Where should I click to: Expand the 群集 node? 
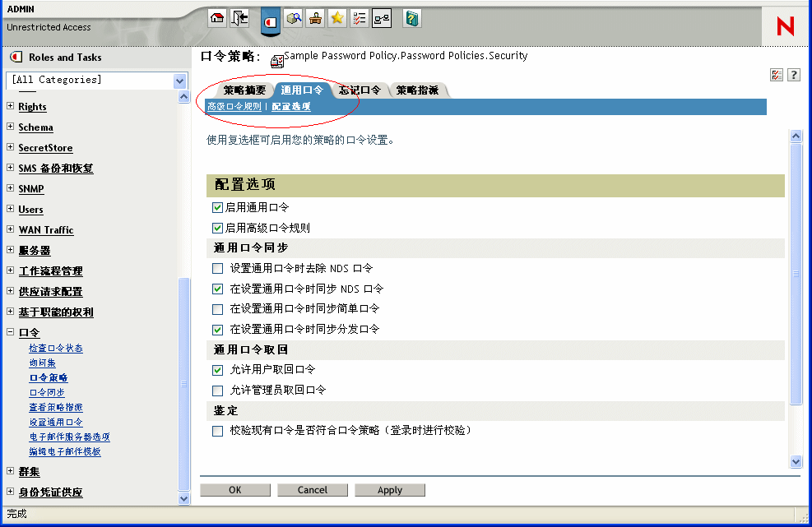pos(11,470)
